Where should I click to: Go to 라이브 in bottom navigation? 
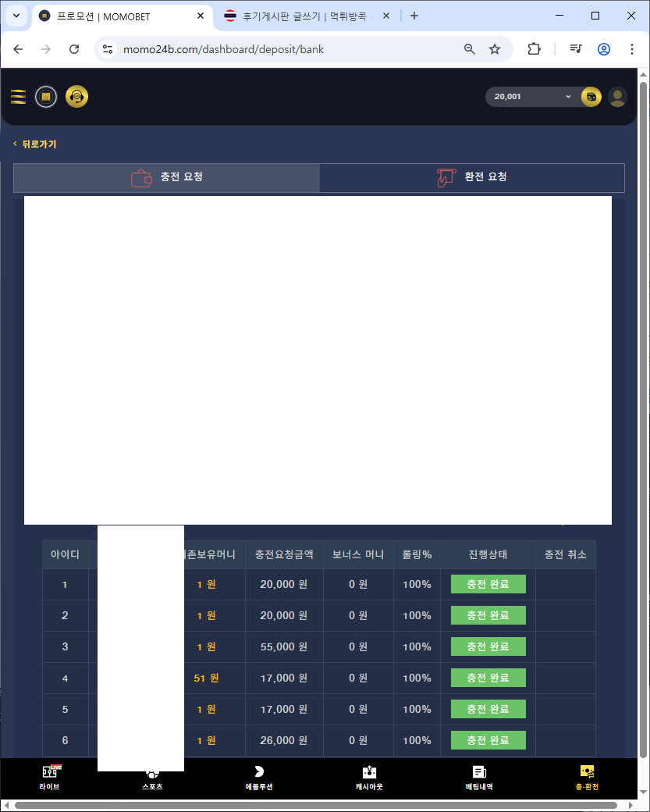49,778
